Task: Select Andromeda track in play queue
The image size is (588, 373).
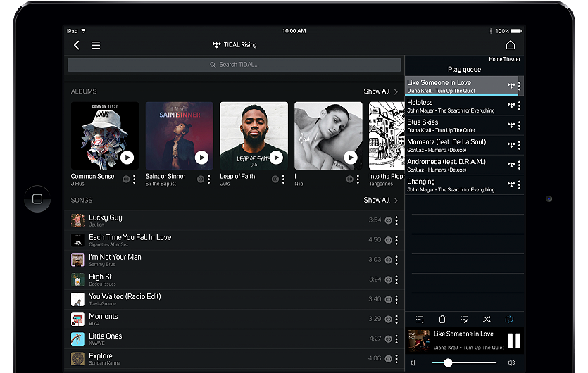Action: (x=454, y=165)
